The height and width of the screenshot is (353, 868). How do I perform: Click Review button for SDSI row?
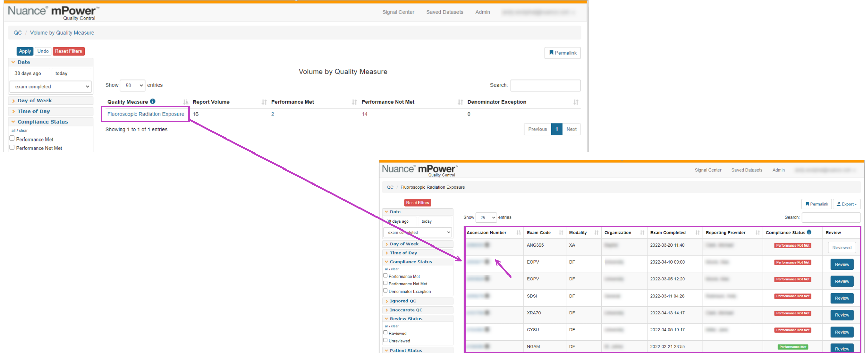coord(842,298)
